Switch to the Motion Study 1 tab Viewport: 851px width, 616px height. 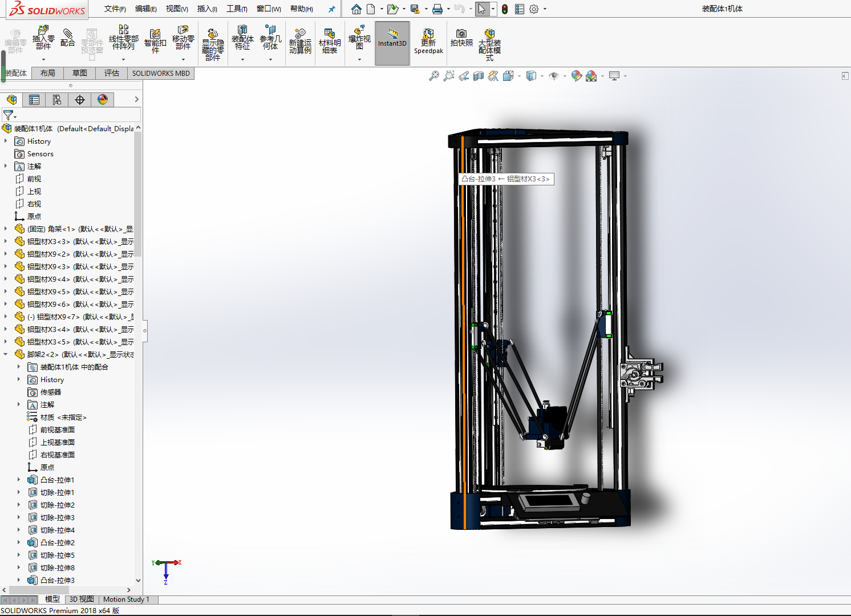point(126,599)
